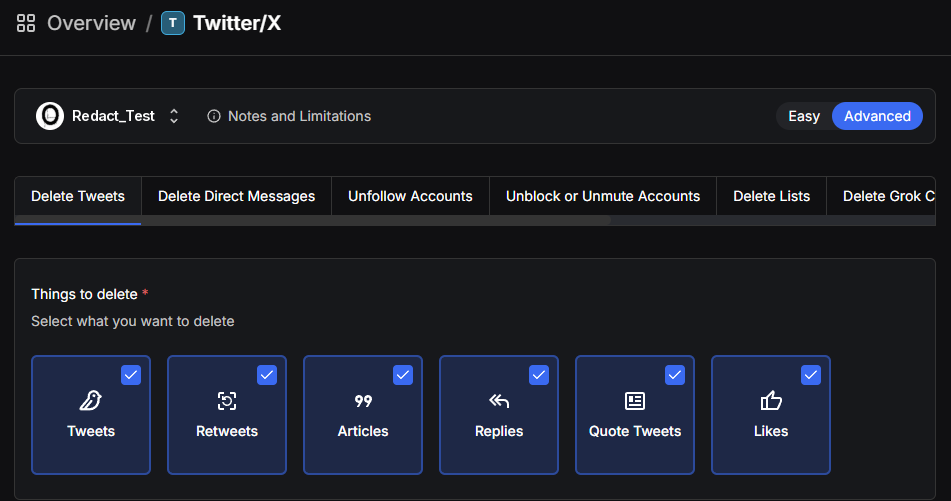Screen dimensions: 951x501
Task: Open account switcher chevrons next to Redact_Test
Action: pos(174,116)
